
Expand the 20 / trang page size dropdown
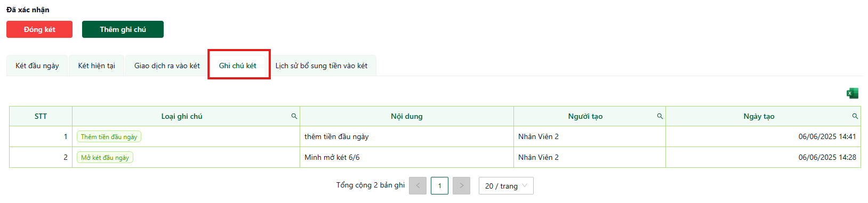tap(506, 185)
